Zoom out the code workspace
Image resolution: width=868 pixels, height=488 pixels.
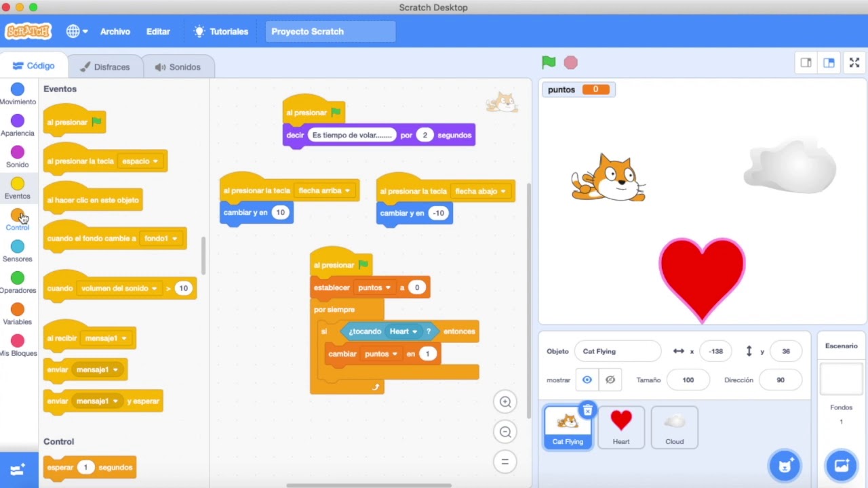click(x=505, y=432)
